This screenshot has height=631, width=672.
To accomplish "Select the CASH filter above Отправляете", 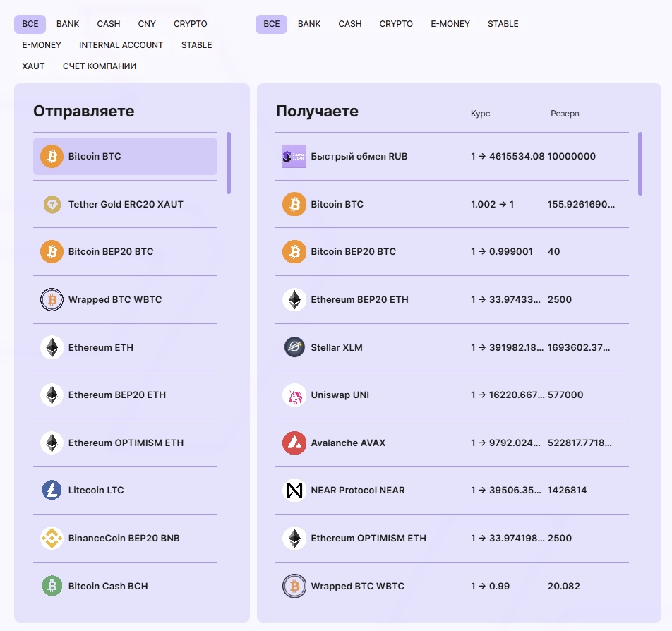I will [109, 24].
